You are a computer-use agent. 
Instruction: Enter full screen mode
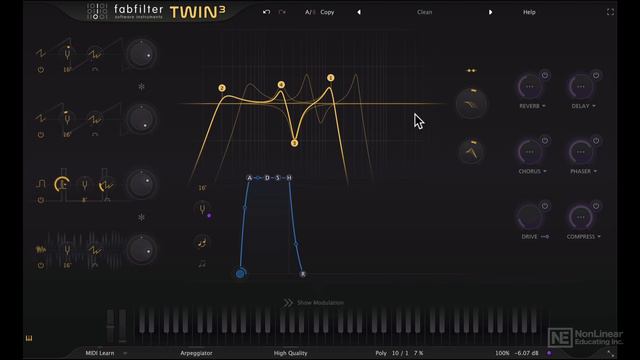pyautogui.click(x=610, y=12)
